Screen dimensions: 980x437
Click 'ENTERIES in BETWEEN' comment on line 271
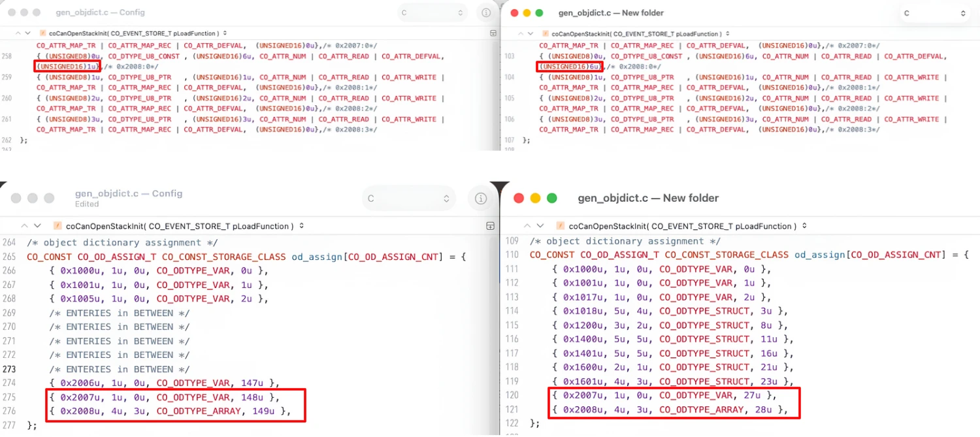click(119, 341)
